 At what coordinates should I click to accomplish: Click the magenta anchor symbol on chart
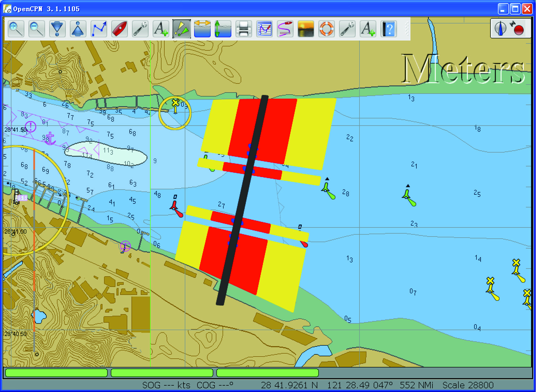(50, 138)
